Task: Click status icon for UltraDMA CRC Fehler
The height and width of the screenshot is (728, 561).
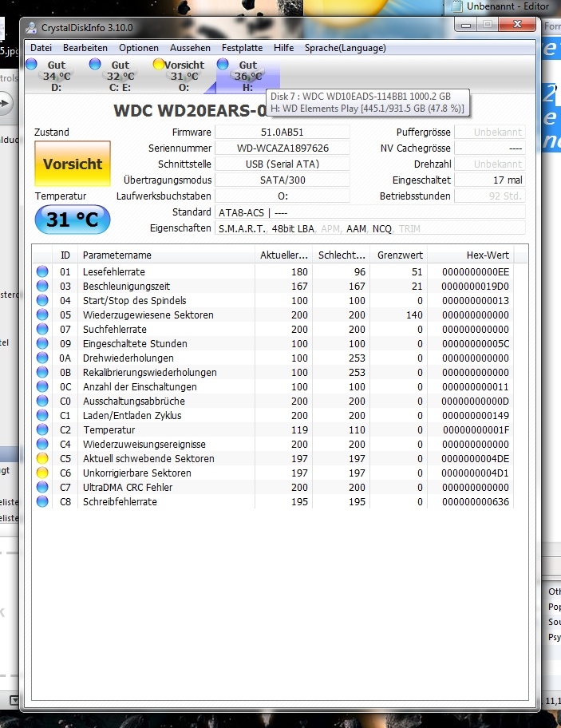Action: coord(42,488)
